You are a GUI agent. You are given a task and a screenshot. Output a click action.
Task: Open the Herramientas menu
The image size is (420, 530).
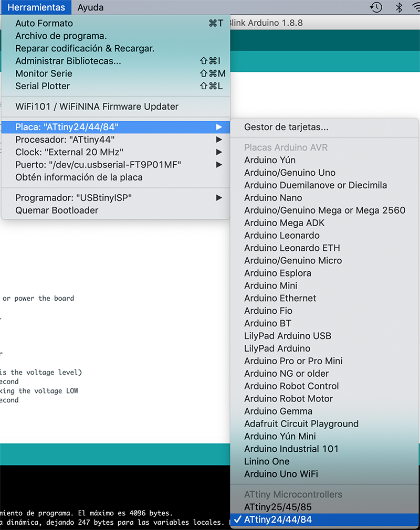click(x=36, y=7)
